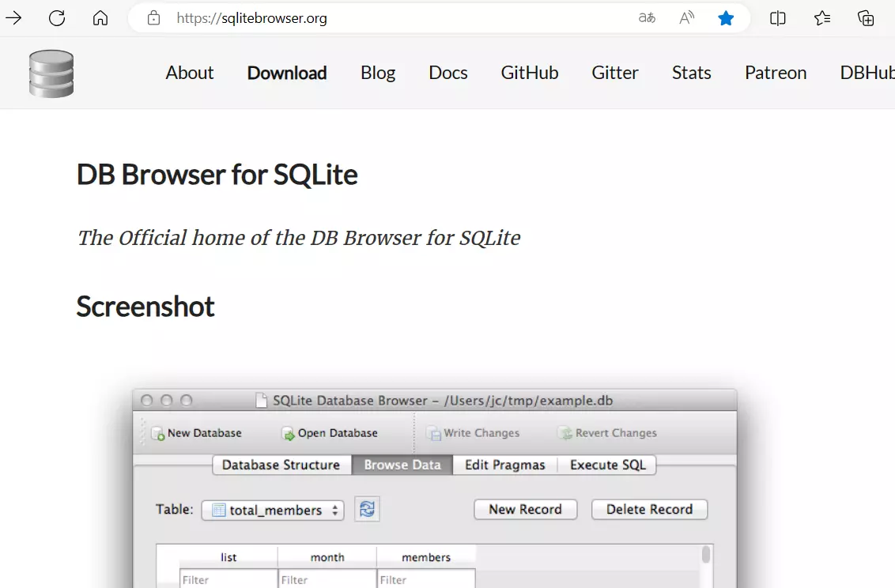Reload the page with refresh icon

click(x=56, y=18)
